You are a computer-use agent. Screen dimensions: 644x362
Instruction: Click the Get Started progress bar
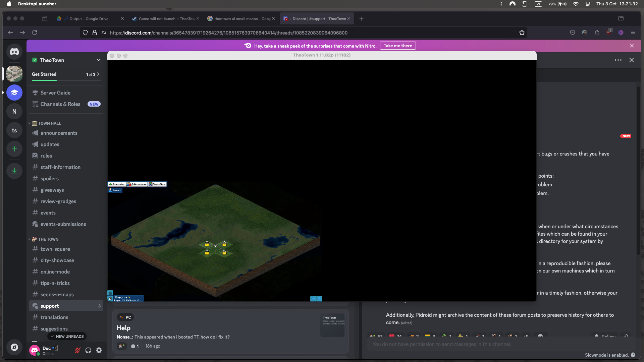click(66, 80)
